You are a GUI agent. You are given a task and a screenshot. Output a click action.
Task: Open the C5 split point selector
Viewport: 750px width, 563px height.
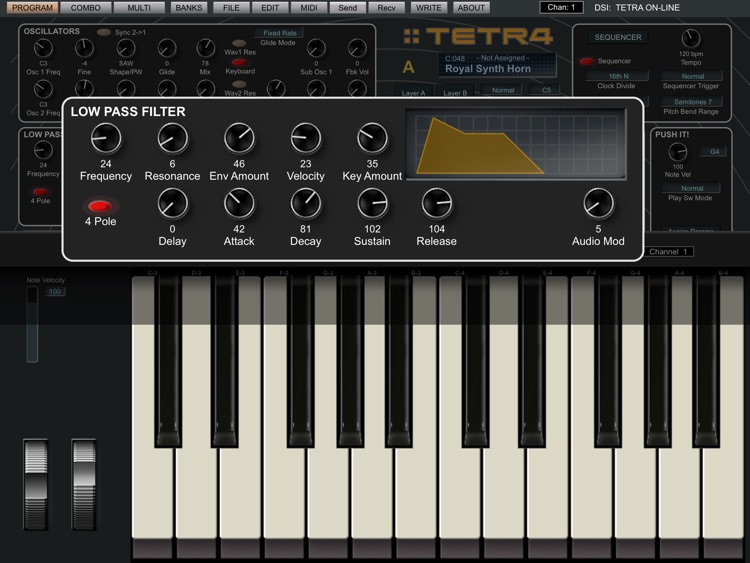pyautogui.click(x=546, y=90)
